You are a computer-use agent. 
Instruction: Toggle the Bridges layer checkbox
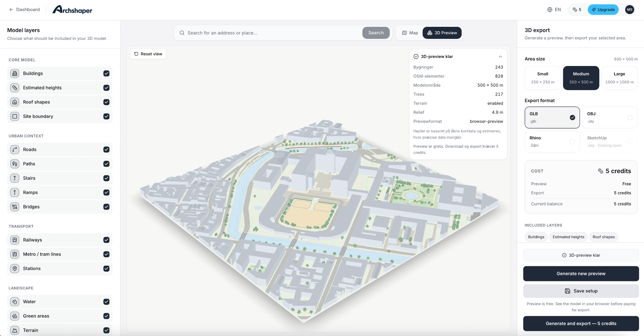tap(106, 207)
